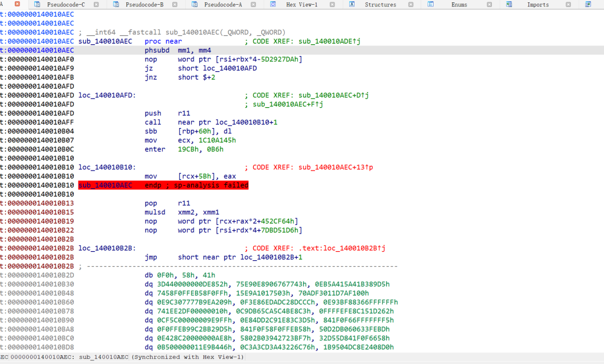Click the Hex View-1 tab icon
The image size is (604, 364).
(273, 5)
